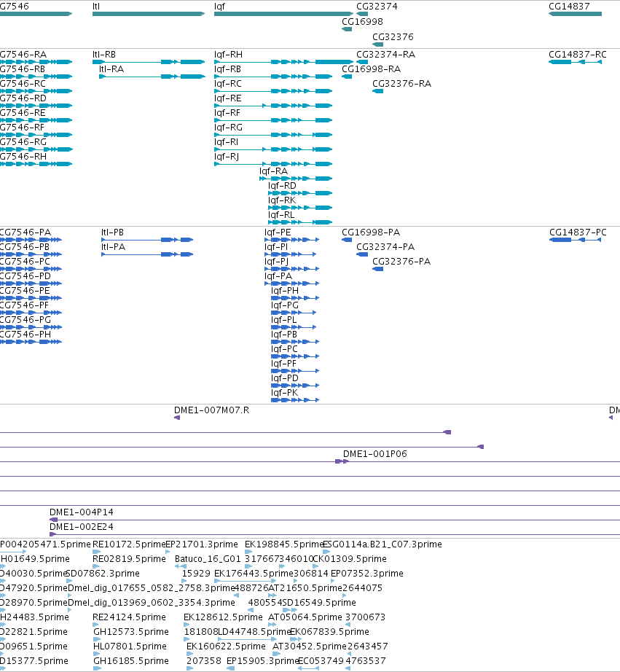Click protein lqf-PG label

285,305
